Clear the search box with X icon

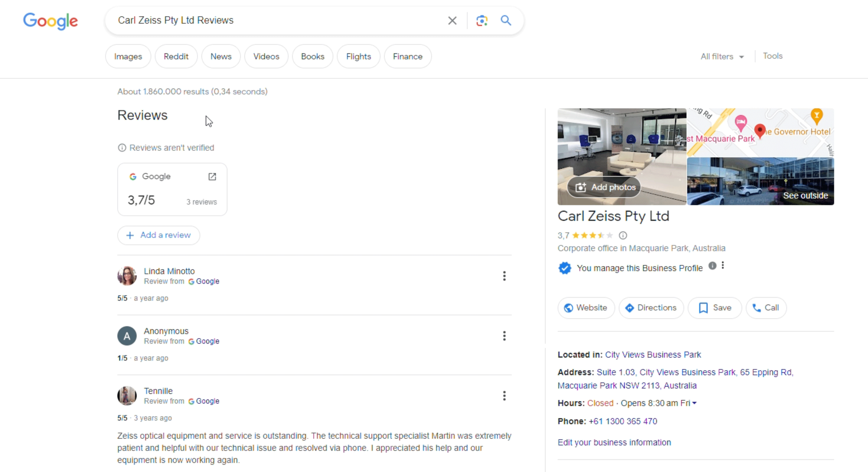tap(452, 21)
